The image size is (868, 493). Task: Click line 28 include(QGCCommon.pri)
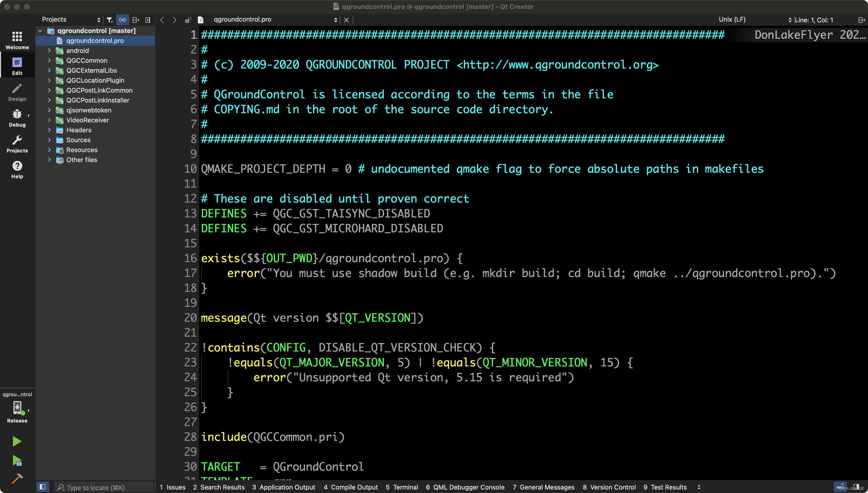(273, 437)
